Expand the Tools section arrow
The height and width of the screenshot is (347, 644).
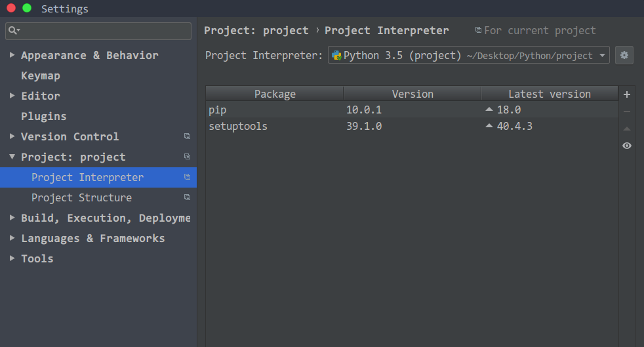click(x=12, y=258)
